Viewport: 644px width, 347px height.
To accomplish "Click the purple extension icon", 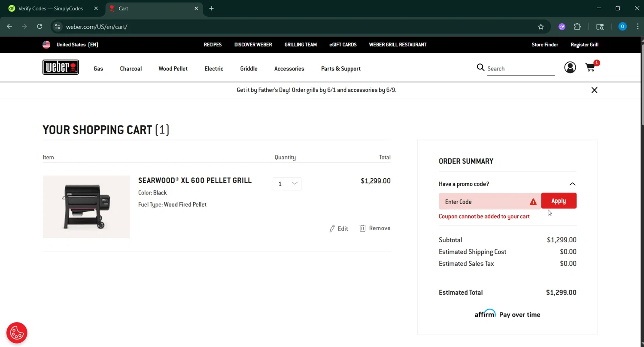I will [x=562, y=27].
